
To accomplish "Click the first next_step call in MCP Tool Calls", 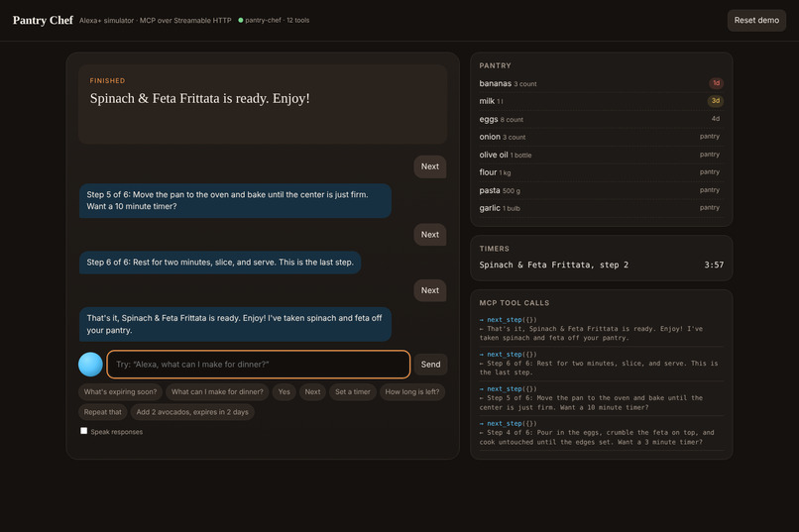I will coord(602,329).
